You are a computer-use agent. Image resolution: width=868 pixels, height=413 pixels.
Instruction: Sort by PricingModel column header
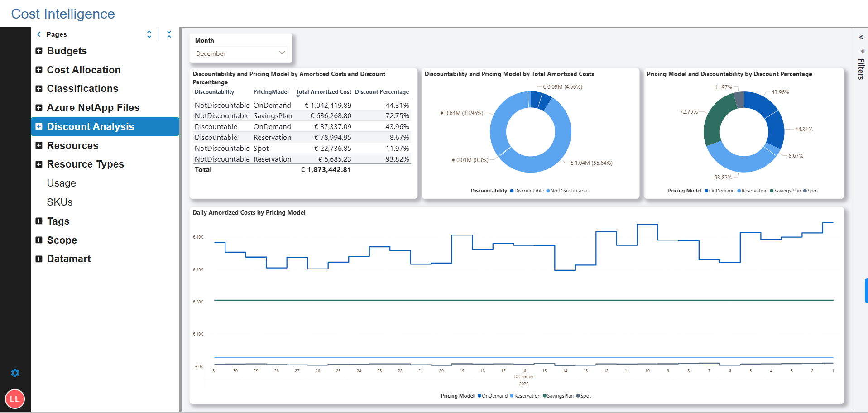[x=271, y=92]
